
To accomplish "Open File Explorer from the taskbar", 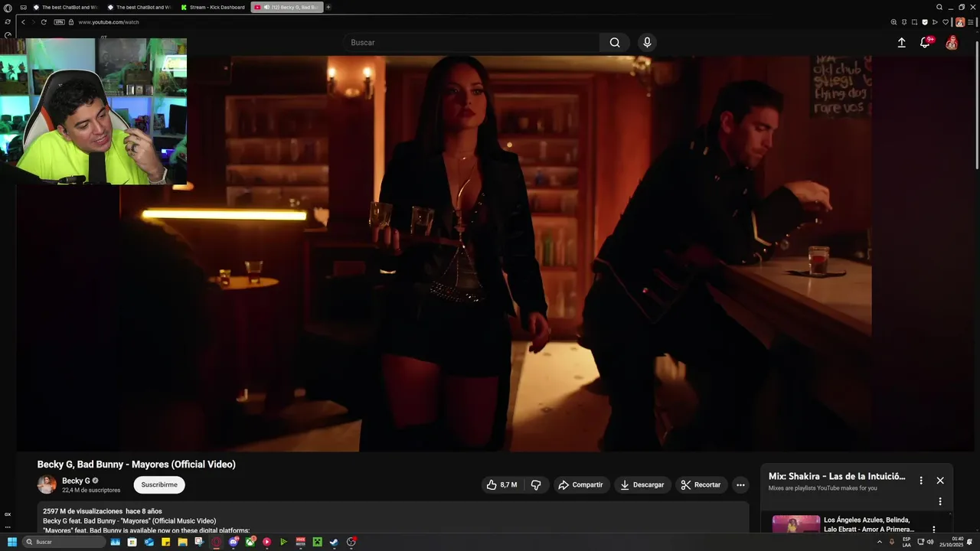I will coord(182,542).
